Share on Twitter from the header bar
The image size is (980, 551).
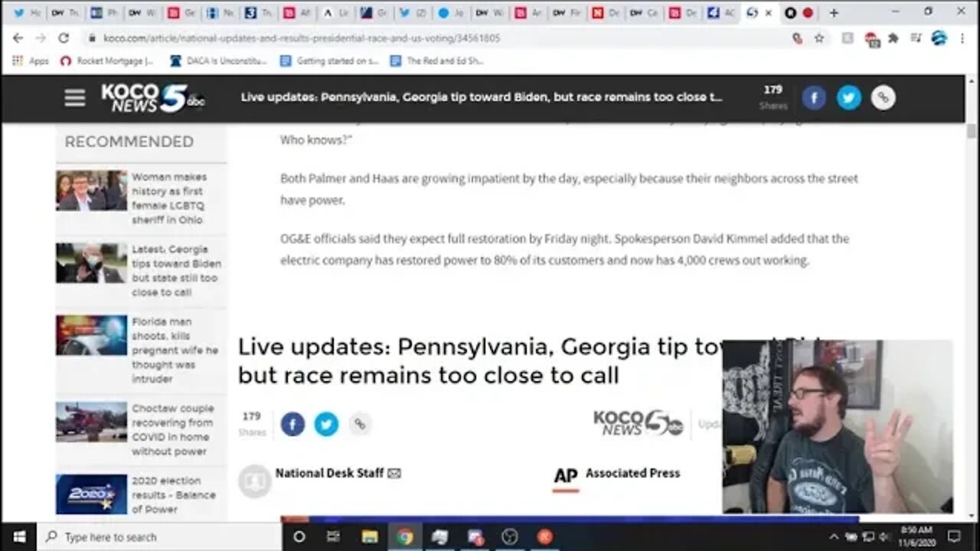848,97
